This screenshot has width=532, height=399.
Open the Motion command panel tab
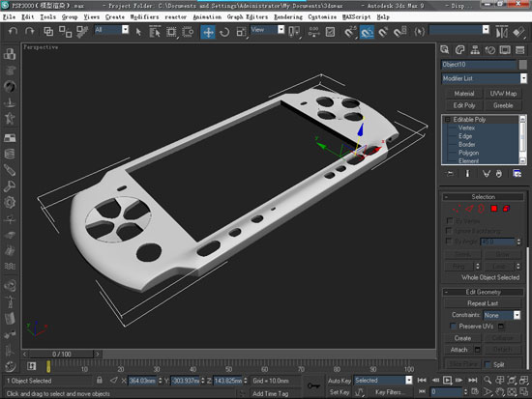coord(490,50)
